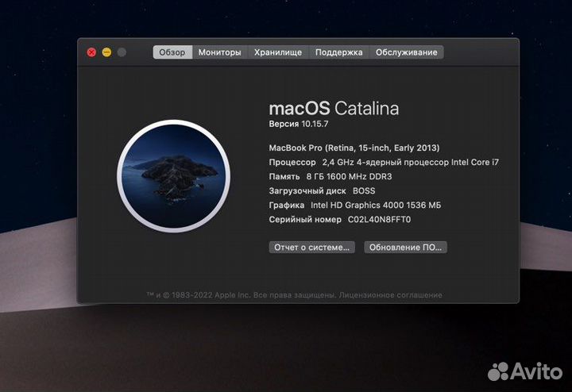Image resolution: width=572 pixels, height=392 pixels.
Task: Switch to the Обзор tab
Action: [172, 52]
